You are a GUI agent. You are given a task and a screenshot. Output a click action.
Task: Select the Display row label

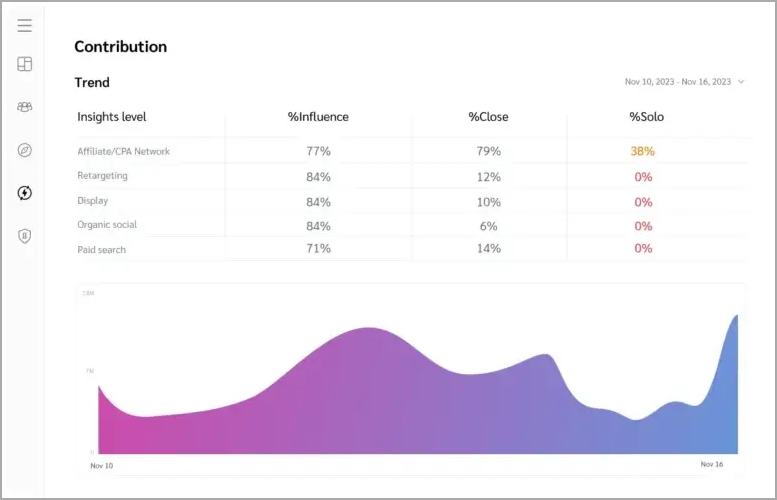click(93, 201)
